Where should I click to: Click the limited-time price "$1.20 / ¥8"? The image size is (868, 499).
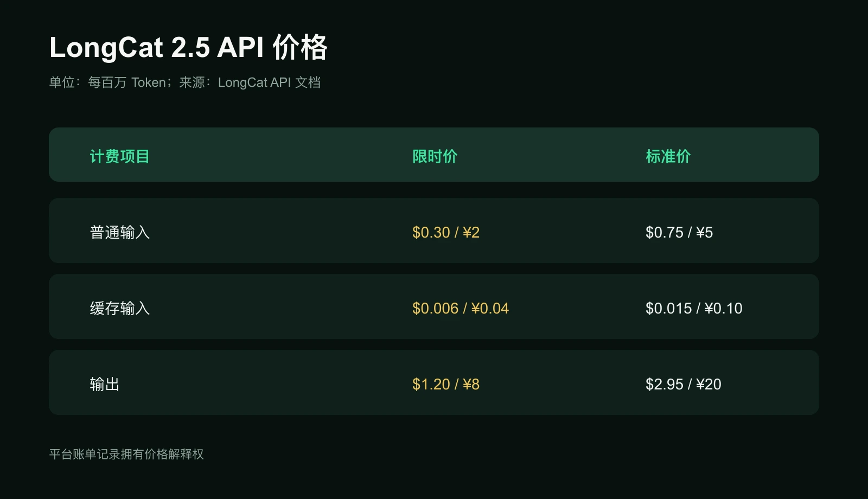coord(446,384)
